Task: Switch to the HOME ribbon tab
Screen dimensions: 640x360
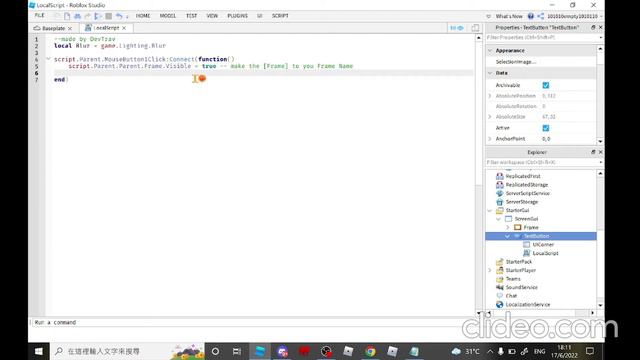Action: (143, 16)
